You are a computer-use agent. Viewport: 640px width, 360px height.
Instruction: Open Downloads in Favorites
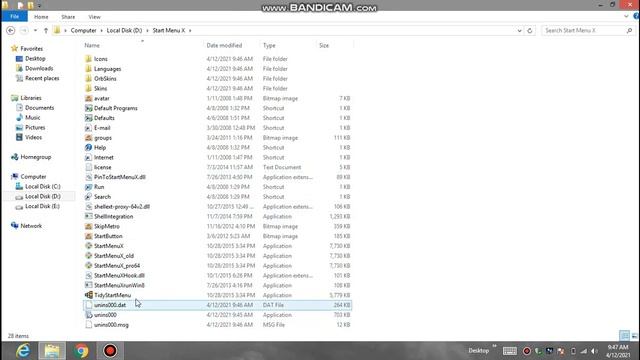[x=39, y=68]
